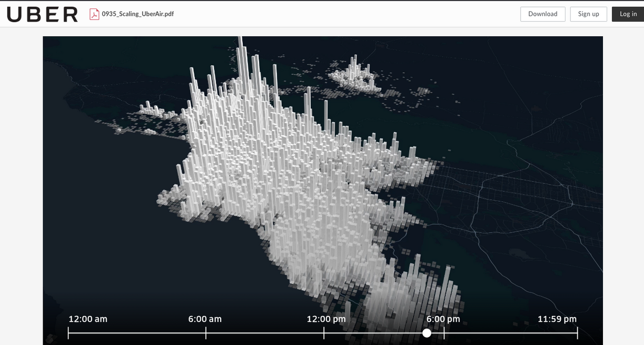644x345 pixels.
Task: Click the 6:00 pm timeline label
Action: (443, 319)
